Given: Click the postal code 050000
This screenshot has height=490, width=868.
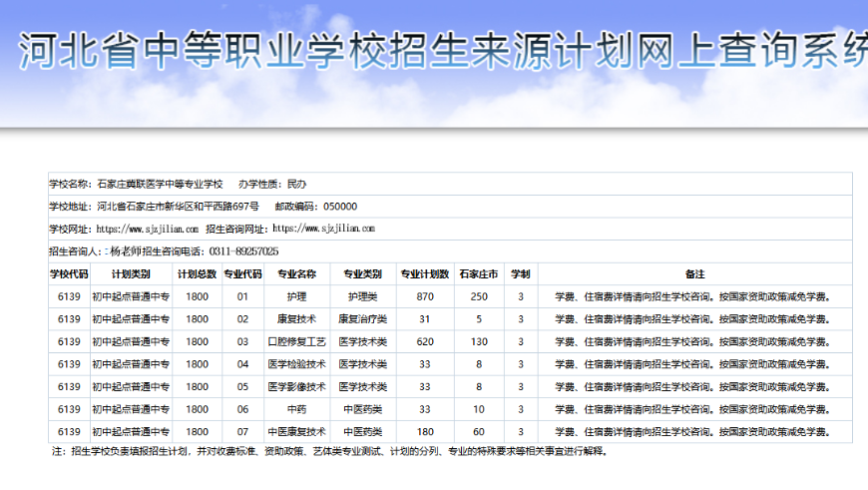Looking at the screenshot, I should (x=340, y=207).
